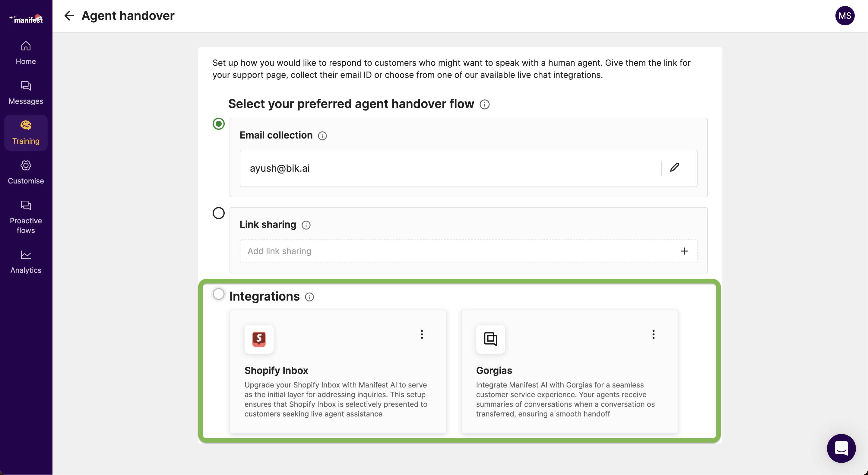Viewport: 868px width, 475px height.
Task: Open Customise in sidebar
Action: pos(26,172)
